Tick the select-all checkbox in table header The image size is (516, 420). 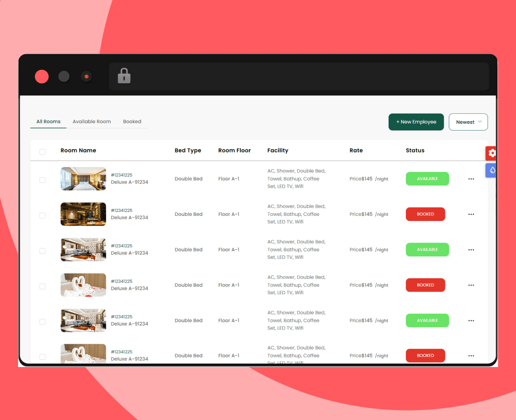(42, 152)
